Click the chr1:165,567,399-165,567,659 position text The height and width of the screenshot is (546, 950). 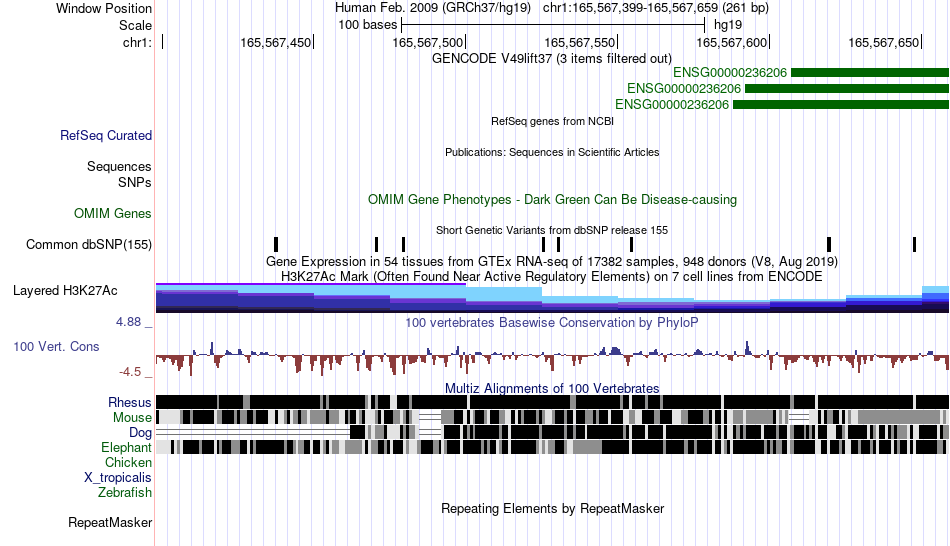coord(656,8)
